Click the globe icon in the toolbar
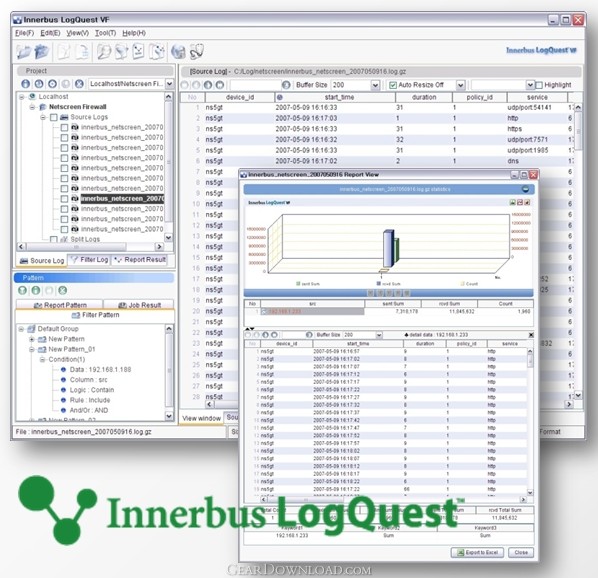This screenshot has height=578, width=598. coord(178,51)
